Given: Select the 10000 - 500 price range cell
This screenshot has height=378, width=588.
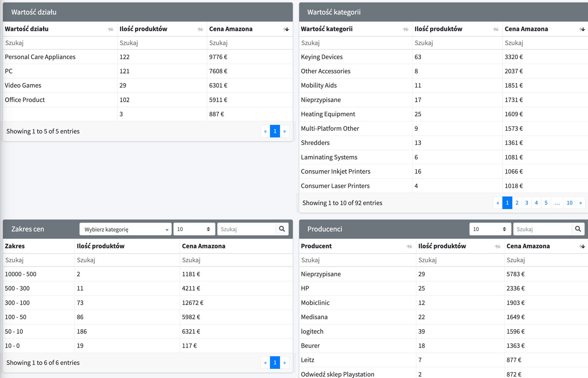Looking at the screenshot, I should (x=39, y=274).
